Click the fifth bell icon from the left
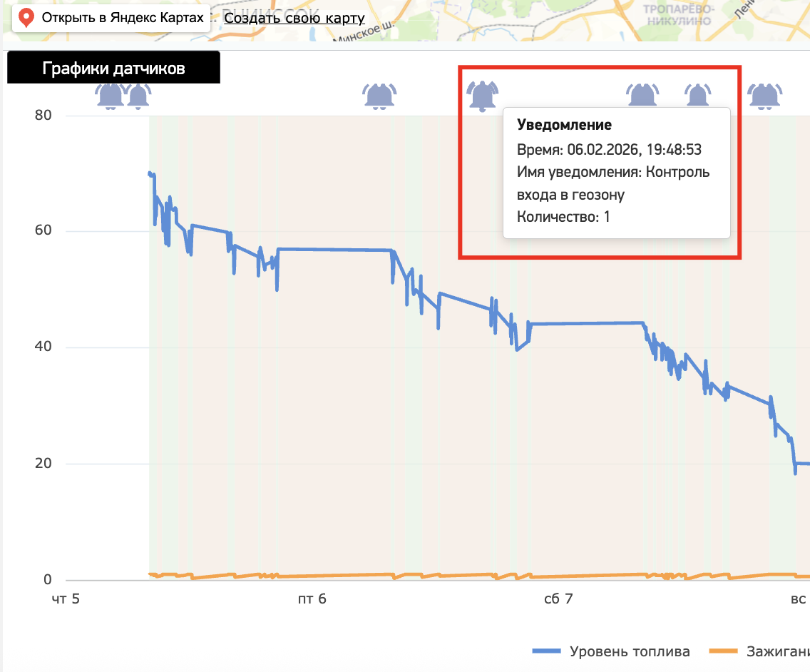Screen dimensions: 810x672 (x=642, y=95)
